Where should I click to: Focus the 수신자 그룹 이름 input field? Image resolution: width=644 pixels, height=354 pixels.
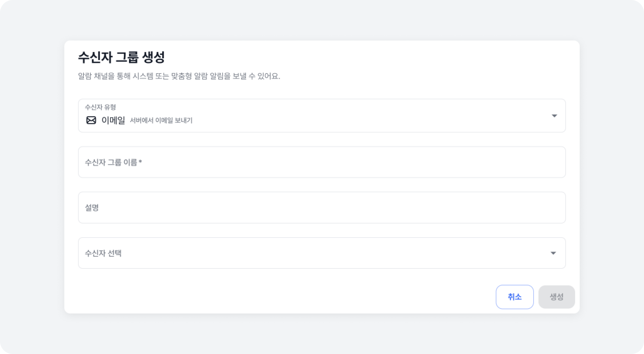pyautogui.click(x=322, y=162)
